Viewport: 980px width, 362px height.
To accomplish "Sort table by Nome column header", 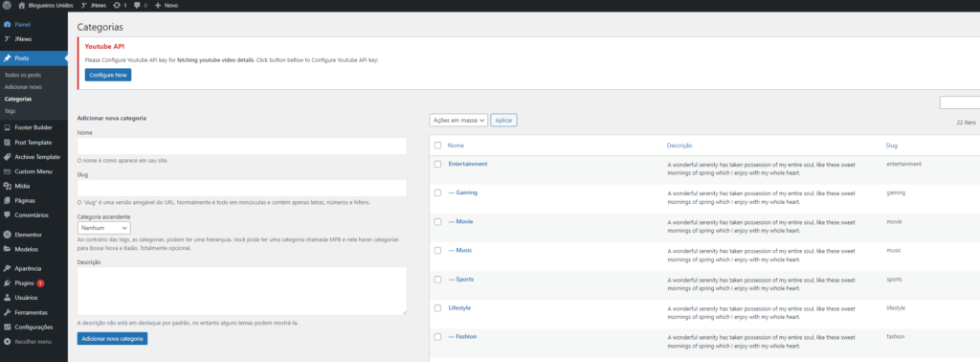I will tap(456, 145).
